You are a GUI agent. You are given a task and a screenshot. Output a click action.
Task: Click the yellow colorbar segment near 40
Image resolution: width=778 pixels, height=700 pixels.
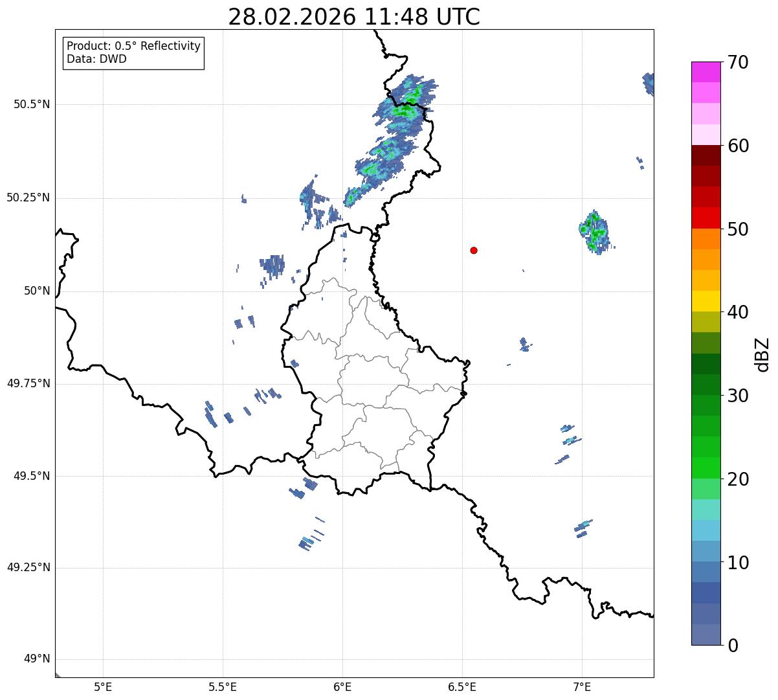tap(706, 302)
